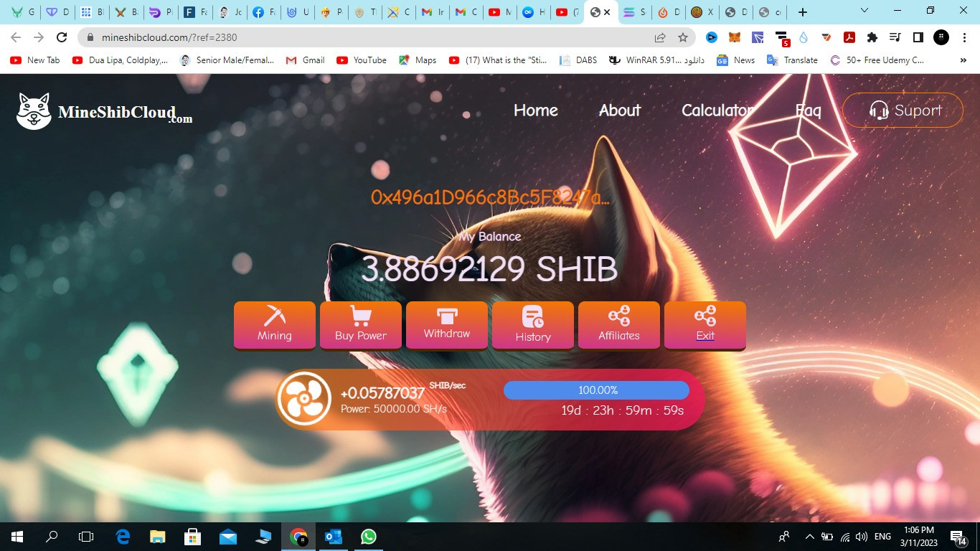Screen dimensions: 980x551
Task: Click the site info lock icon
Action: click(90, 37)
